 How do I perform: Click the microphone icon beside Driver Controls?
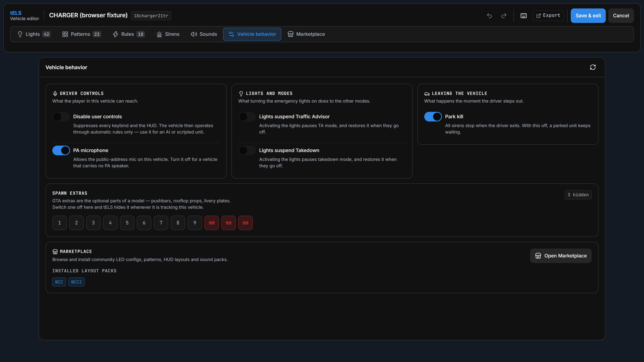click(55, 94)
